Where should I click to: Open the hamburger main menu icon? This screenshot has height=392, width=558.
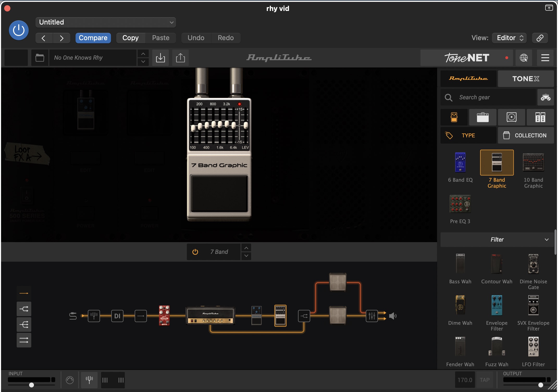(x=545, y=58)
